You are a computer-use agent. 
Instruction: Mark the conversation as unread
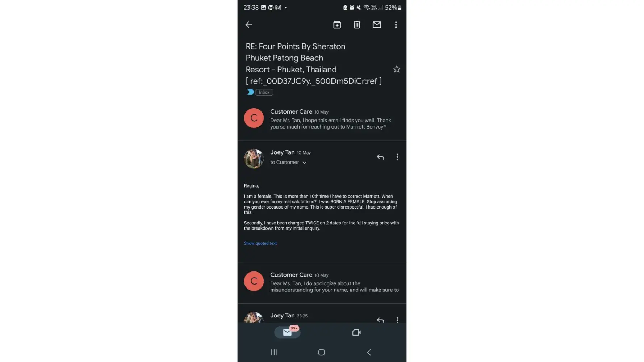[377, 25]
